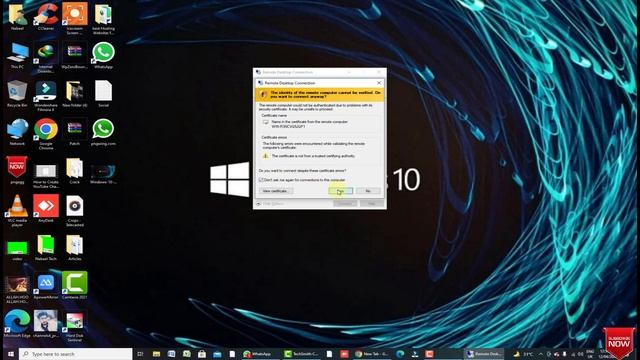
Task: Switch to Remote Desktop taskbar button
Action: point(484,354)
